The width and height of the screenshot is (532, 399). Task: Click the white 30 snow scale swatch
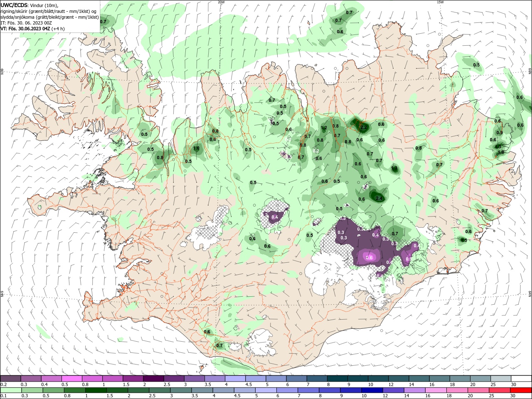pos(521,379)
